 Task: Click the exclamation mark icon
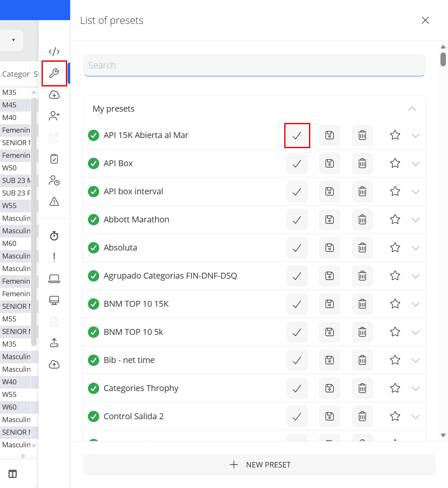pyautogui.click(x=54, y=257)
